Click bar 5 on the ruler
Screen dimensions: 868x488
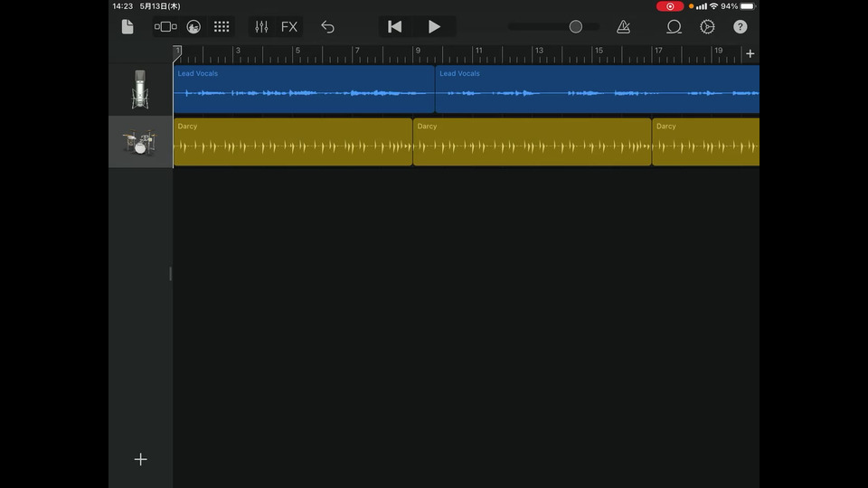[297, 51]
